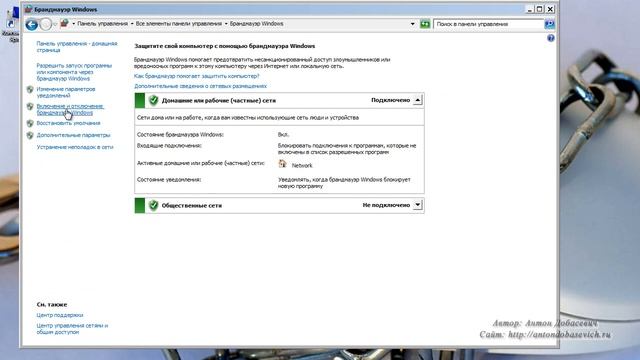This screenshot has height=360, width=640.
Task: Close the Брандмауэр Windows window
Action: click(550, 9)
